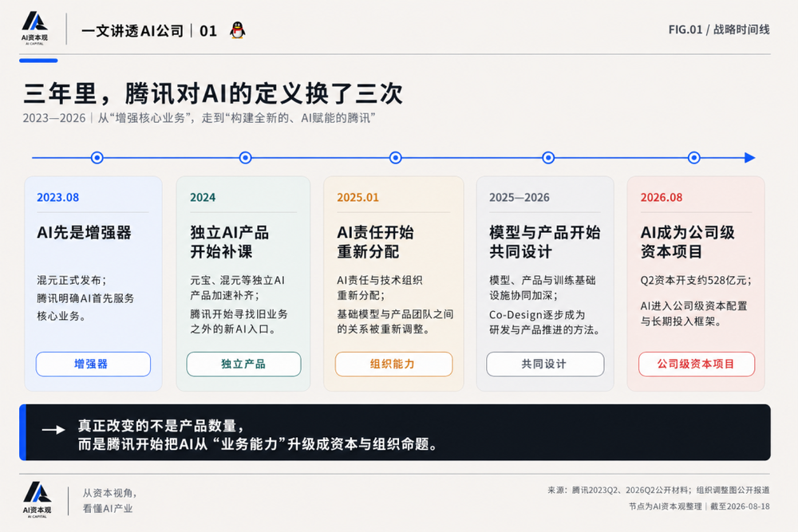The image size is (798, 532).
Task: Click the text 腾讯开始寻找旧业务之外的新AI入口
Action: (239, 321)
